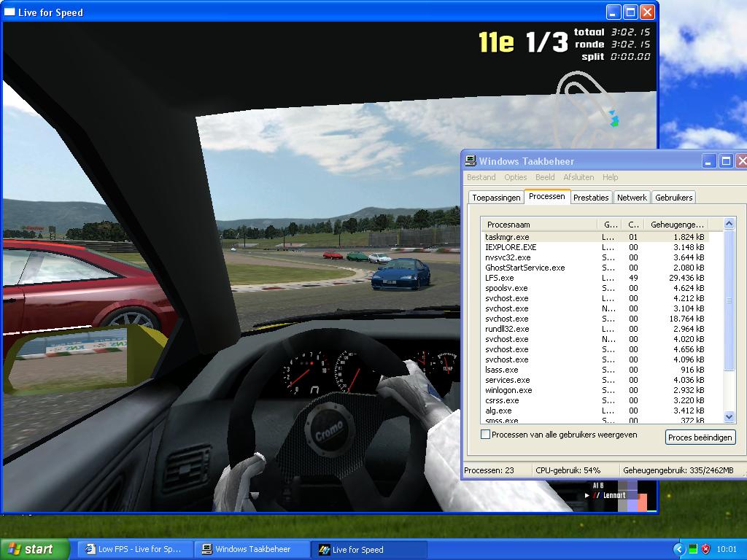Open red security shield tray icon
747x560 pixels.
point(705,550)
